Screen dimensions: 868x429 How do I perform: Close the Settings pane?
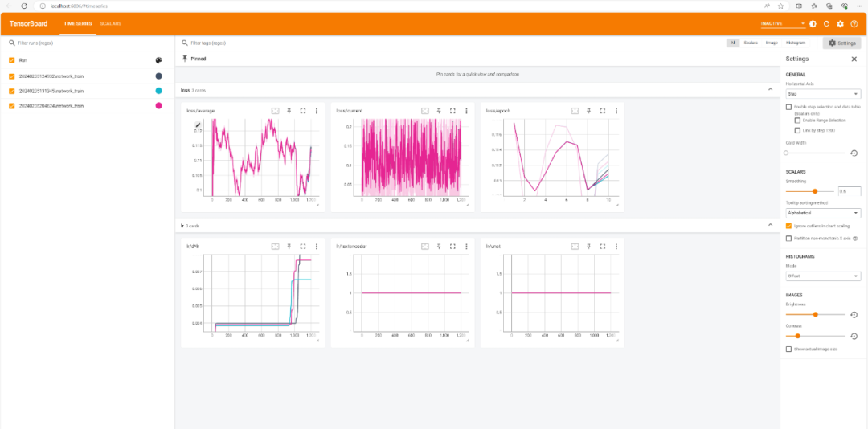tap(854, 59)
